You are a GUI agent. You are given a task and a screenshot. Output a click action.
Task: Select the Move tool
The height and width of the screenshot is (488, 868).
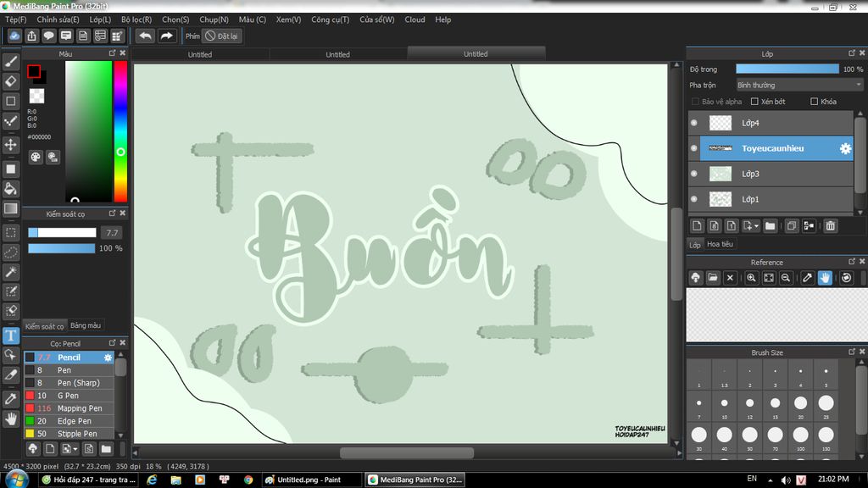[10, 145]
